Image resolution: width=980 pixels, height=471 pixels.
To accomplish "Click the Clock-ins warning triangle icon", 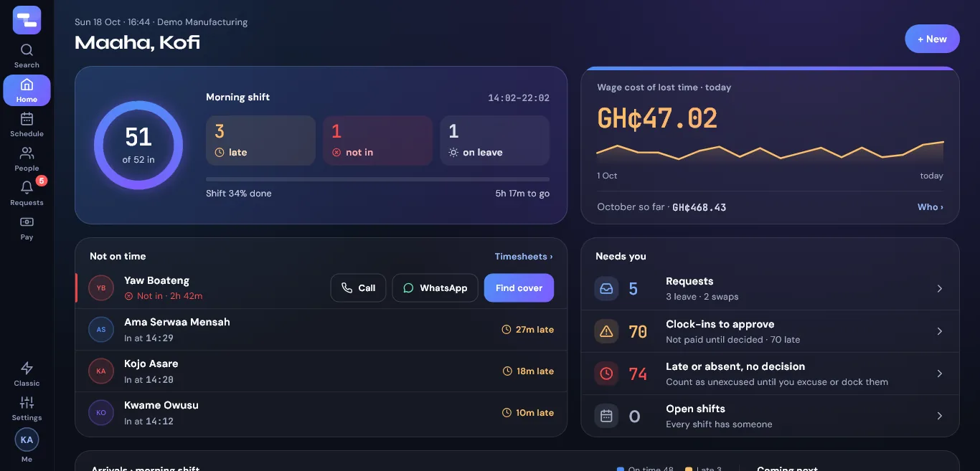I will pos(606,331).
